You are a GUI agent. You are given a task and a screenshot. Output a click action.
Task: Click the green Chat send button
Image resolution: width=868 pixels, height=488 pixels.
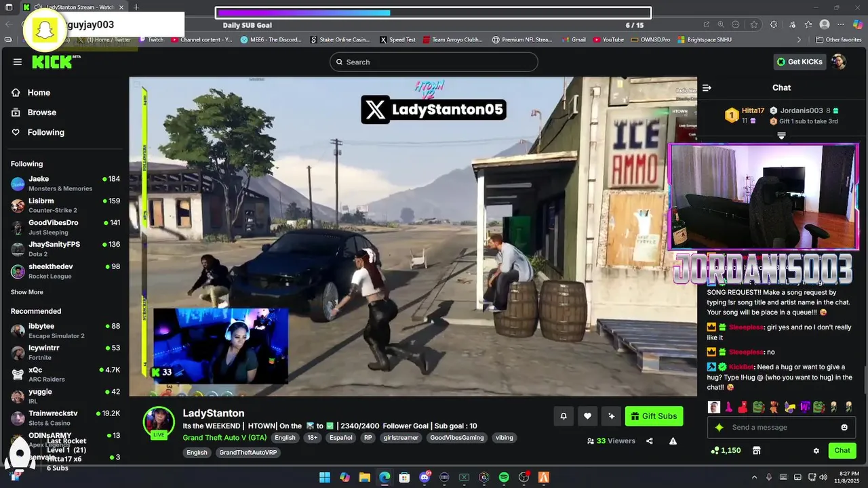(842, 451)
